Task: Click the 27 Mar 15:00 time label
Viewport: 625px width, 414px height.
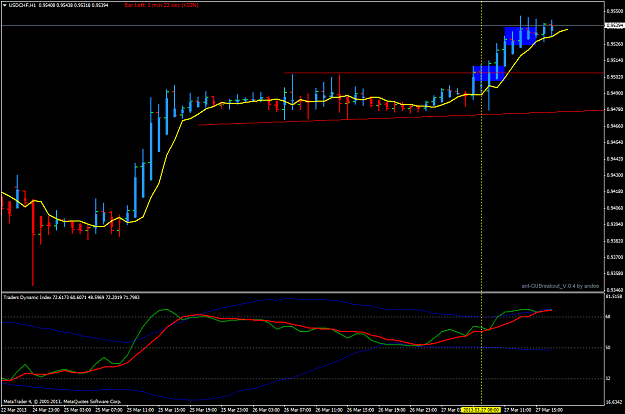Action: coord(549,410)
